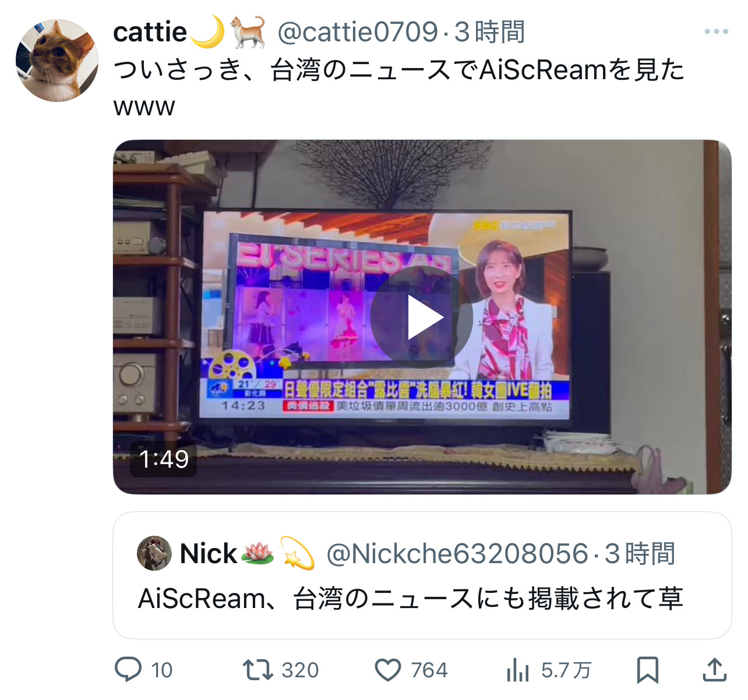Image resolution: width=748 pixels, height=700 pixels.
Task: Visit the @Nickche63208056 handle
Action: [457, 554]
